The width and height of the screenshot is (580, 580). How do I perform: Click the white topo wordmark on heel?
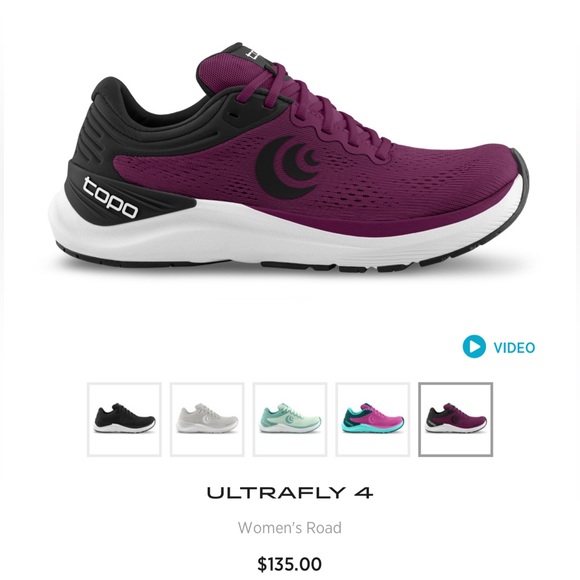pyautogui.click(x=110, y=198)
